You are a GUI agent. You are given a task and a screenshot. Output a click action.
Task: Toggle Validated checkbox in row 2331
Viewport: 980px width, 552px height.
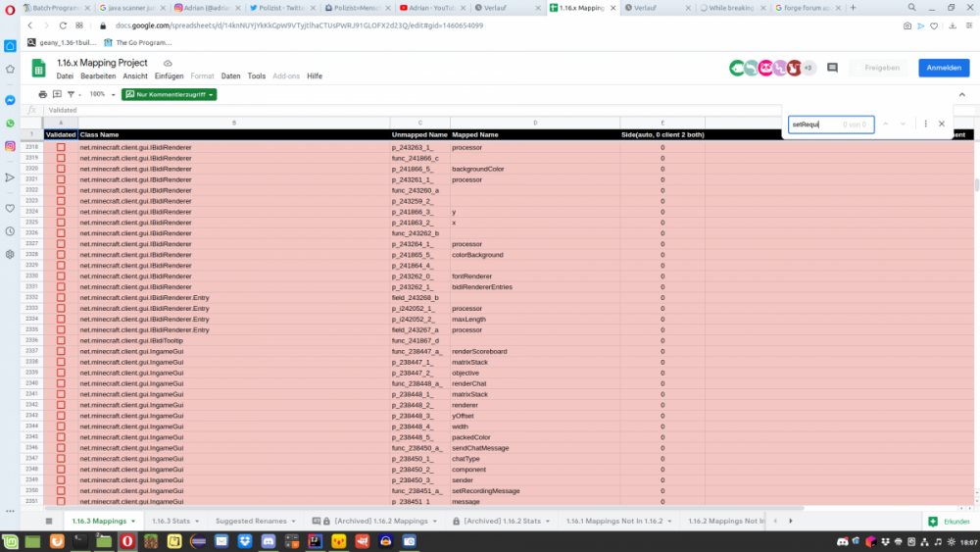pyautogui.click(x=61, y=287)
